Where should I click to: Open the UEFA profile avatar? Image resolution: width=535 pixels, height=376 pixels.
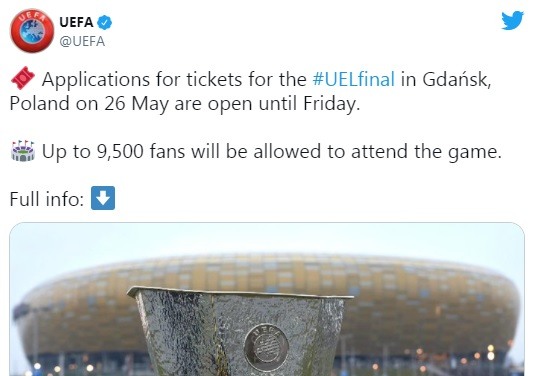point(32,31)
